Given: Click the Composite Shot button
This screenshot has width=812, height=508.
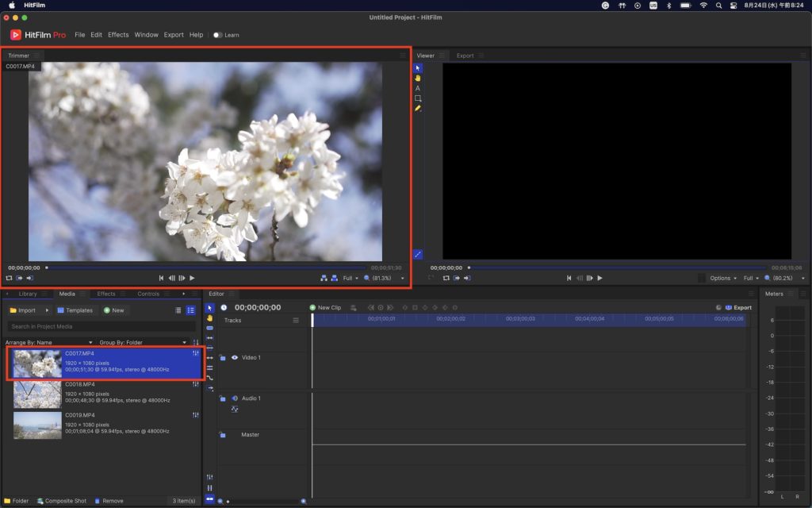Looking at the screenshot, I should coord(61,501).
